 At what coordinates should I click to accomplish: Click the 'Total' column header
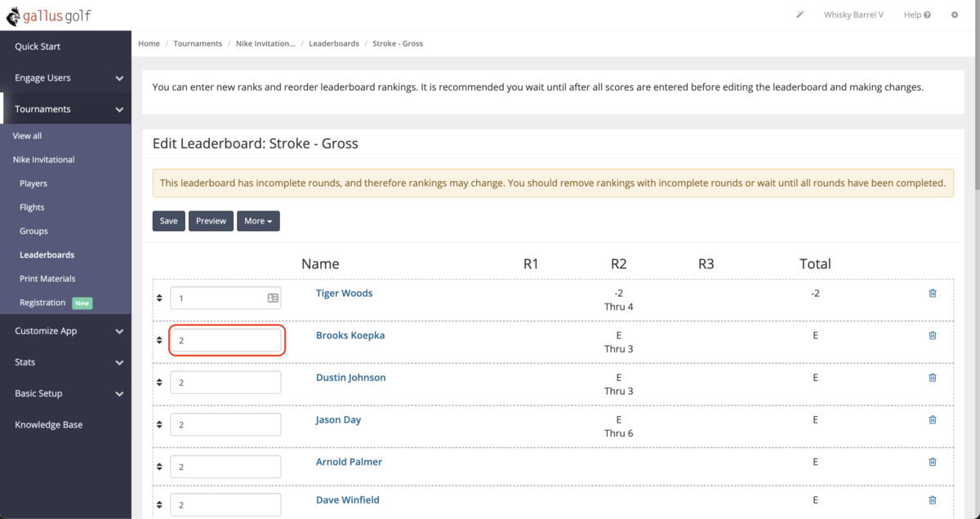(815, 264)
